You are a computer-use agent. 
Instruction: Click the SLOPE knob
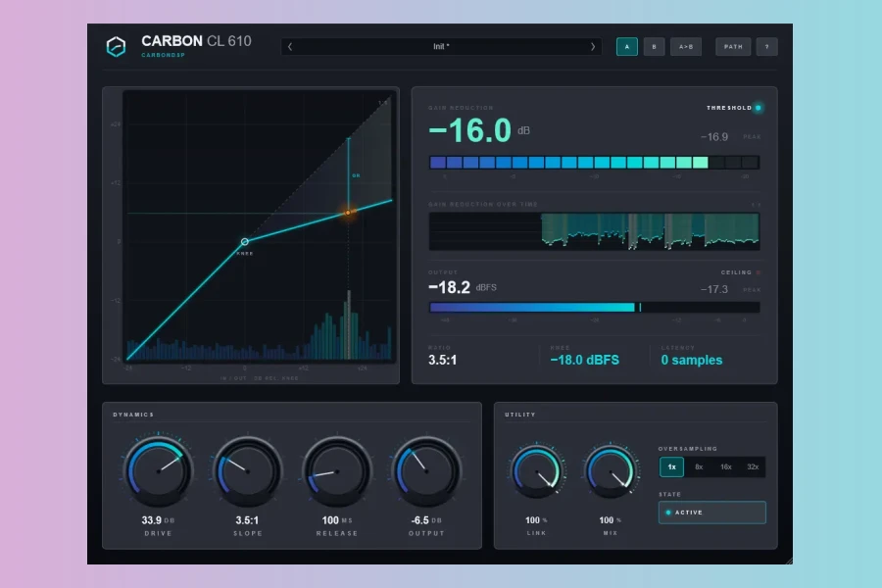(248, 471)
